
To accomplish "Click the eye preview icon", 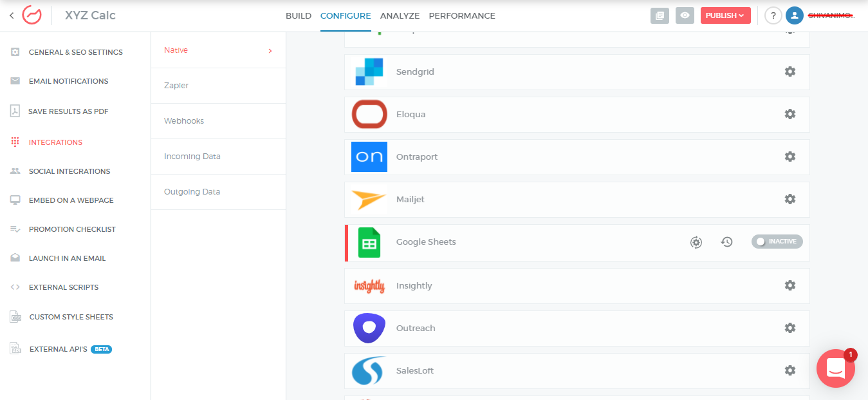I will pyautogui.click(x=685, y=15).
